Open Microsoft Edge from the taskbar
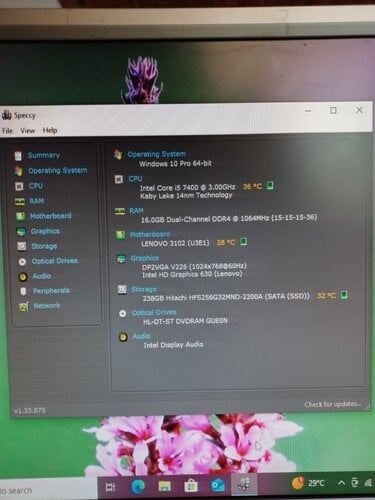The width and height of the screenshot is (375, 500). [138, 487]
